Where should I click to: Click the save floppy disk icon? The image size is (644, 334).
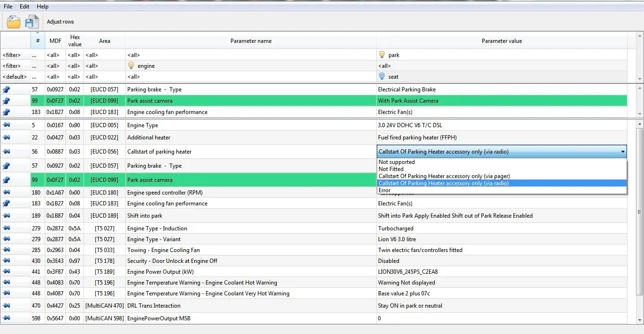click(32, 22)
